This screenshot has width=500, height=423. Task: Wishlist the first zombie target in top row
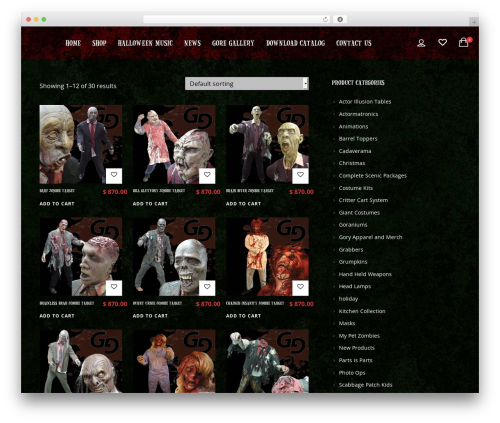point(114,175)
